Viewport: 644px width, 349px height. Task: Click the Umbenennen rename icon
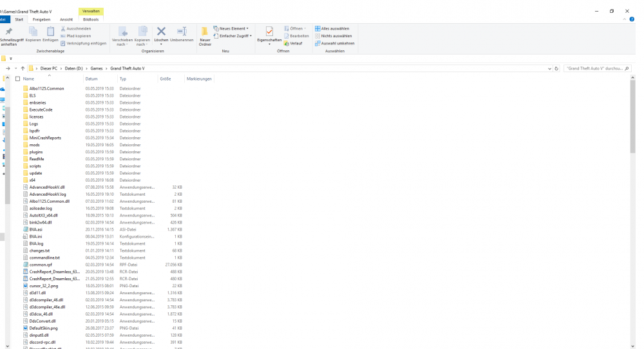point(182,32)
